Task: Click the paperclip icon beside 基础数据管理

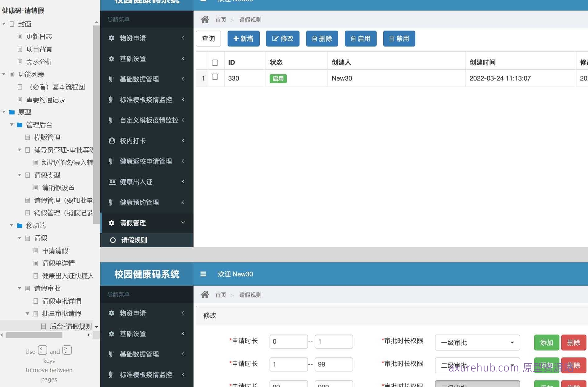Action: 111,79
